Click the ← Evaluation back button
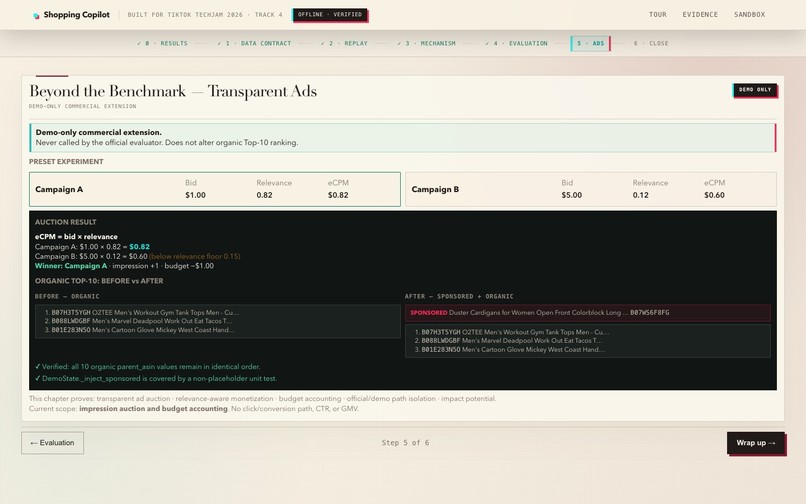This screenshot has height=504, width=806. coord(52,443)
